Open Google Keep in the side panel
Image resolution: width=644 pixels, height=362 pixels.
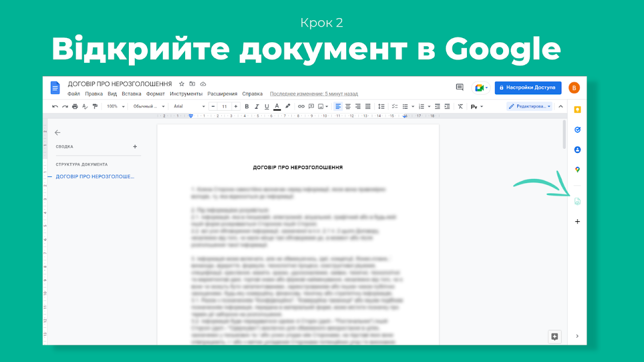coord(577,110)
